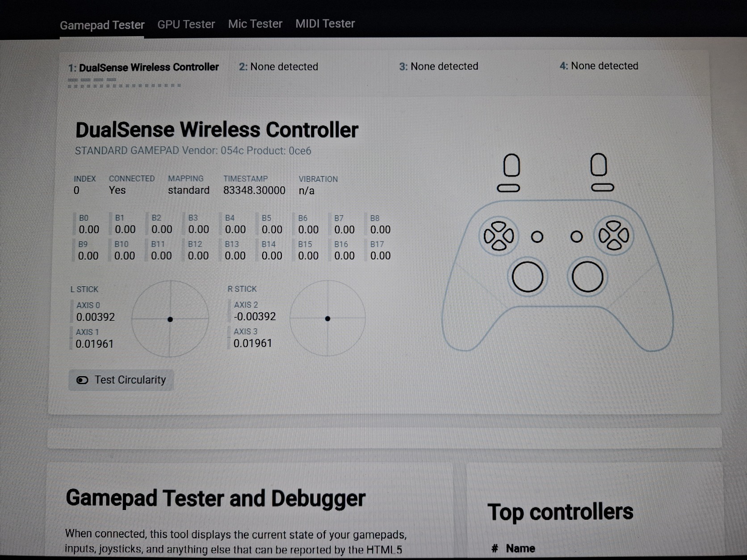Screen dimensions: 747x560
Task: Open the Gamepad Tester nav tab
Action: (102, 25)
